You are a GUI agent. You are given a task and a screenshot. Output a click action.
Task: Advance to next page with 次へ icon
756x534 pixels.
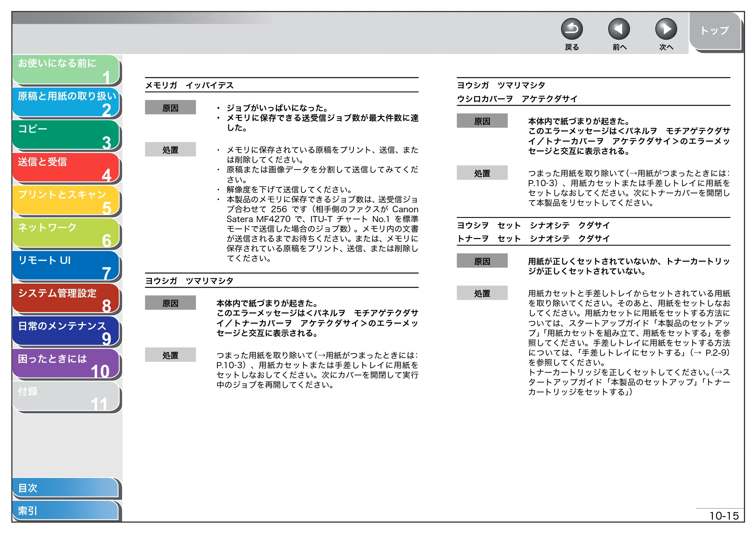pyautogui.click(x=666, y=29)
